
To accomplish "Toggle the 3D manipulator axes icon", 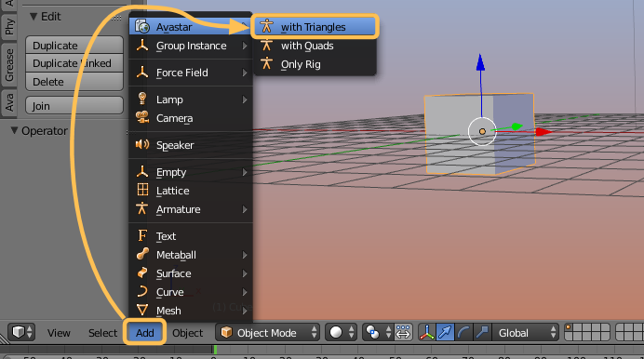I will tap(427, 332).
